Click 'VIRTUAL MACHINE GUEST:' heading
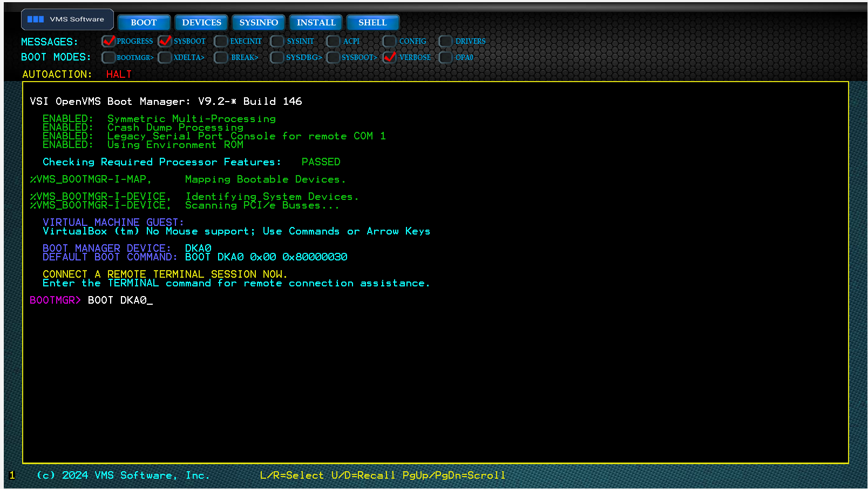Image resolution: width=868 pixels, height=489 pixels. point(113,222)
